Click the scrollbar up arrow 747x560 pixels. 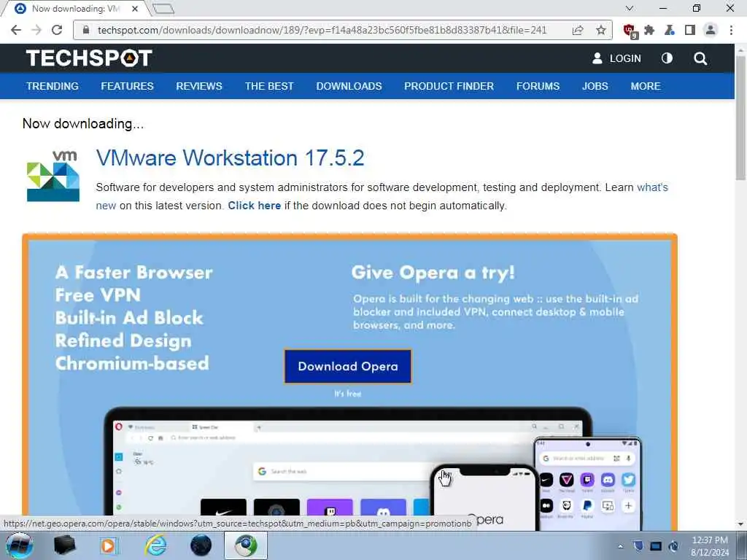click(x=740, y=49)
